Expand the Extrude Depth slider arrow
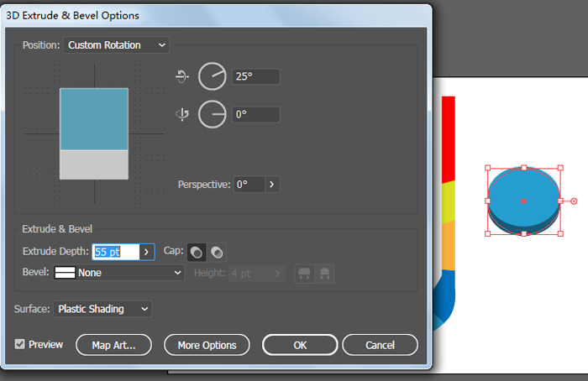The image size is (588, 381). pyautogui.click(x=147, y=251)
